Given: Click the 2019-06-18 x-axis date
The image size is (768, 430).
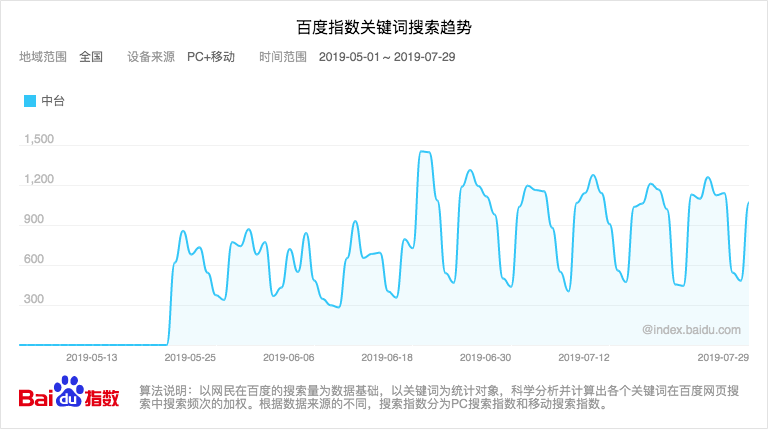Looking at the screenshot, I should pyautogui.click(x=387, y=358).
